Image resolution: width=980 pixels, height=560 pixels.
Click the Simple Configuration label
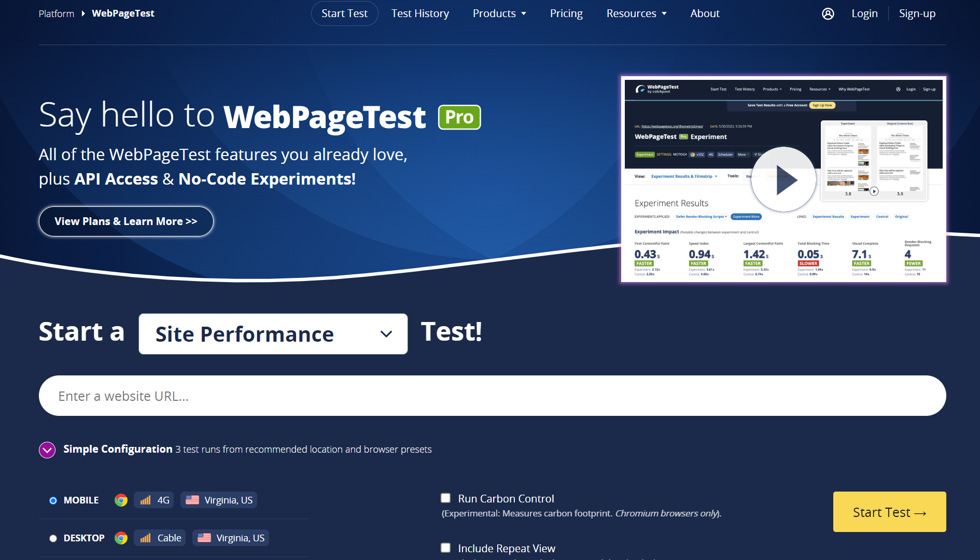[x=118, y=449]
